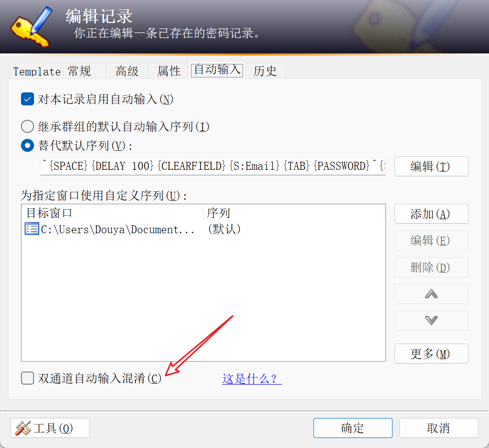Open the 工具(O) menu button
Viewport: 489px width, 448px height.
click(50, 428)
